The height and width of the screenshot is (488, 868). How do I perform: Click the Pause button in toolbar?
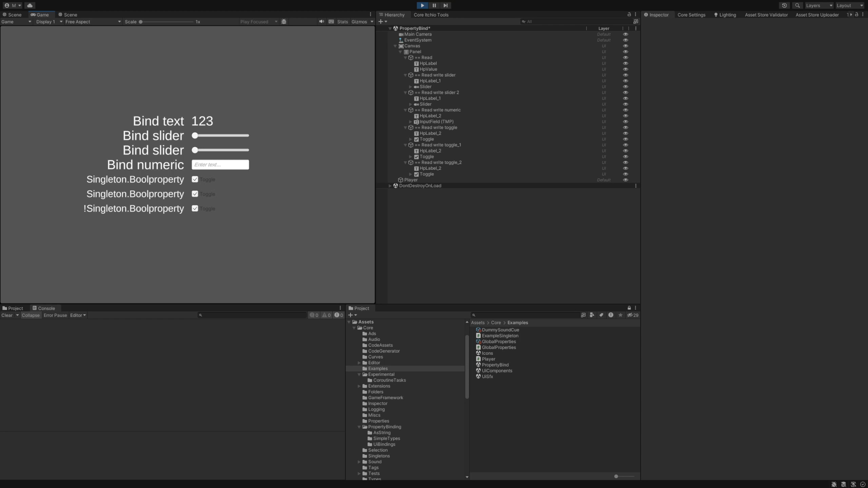(433, 5)
